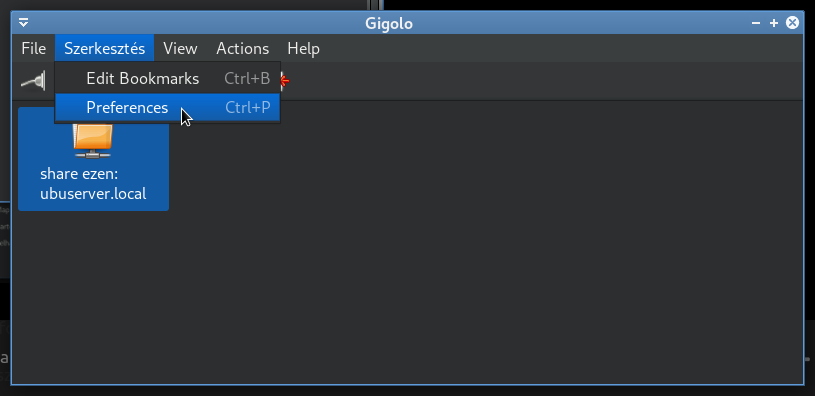Open the Help menu
This screenshot has width=815, height=396.
tap(304, 48)
